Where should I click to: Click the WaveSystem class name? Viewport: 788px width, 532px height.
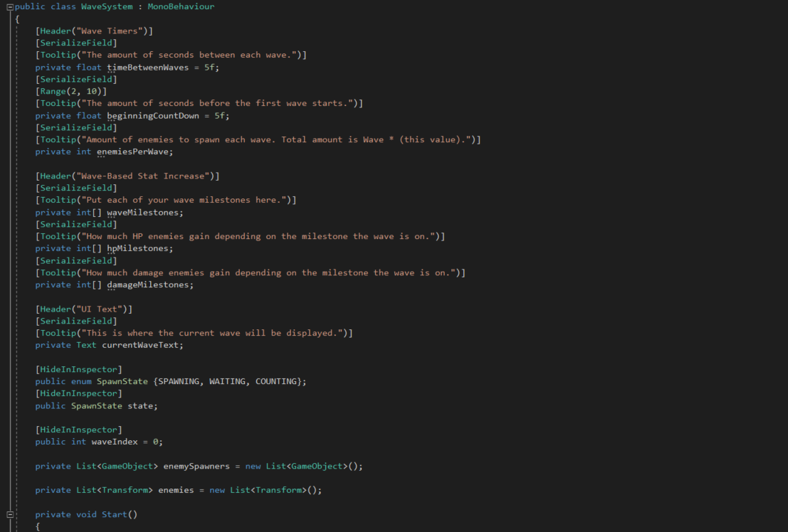(106, 6)
